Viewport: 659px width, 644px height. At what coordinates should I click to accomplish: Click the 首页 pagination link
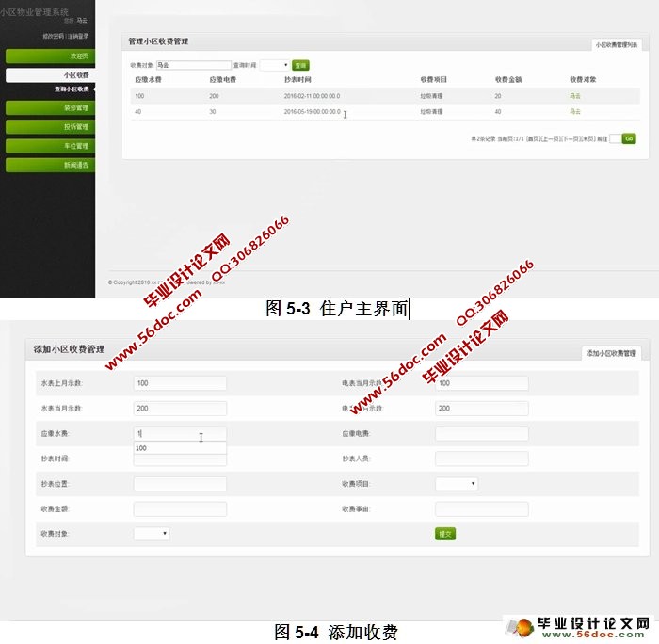533,138
